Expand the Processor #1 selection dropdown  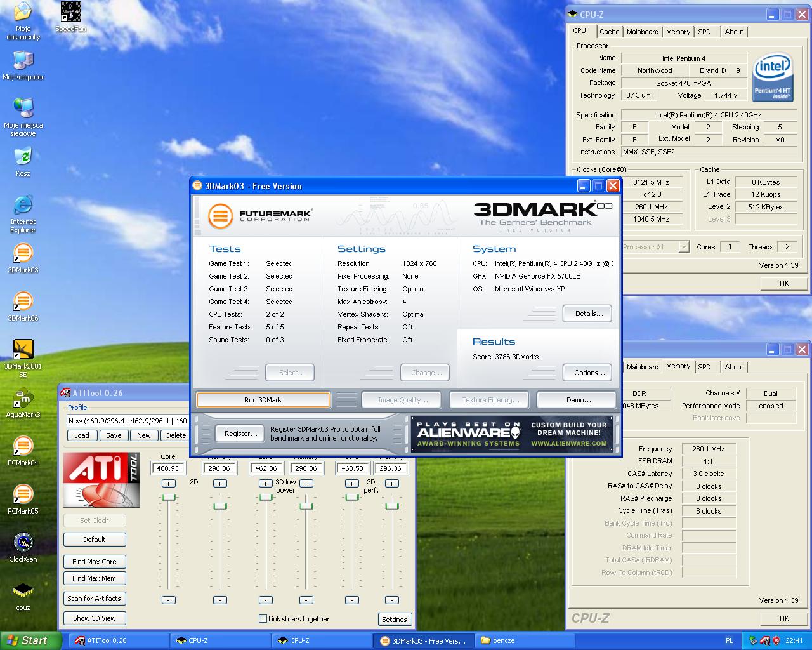[x=684, y=247]
